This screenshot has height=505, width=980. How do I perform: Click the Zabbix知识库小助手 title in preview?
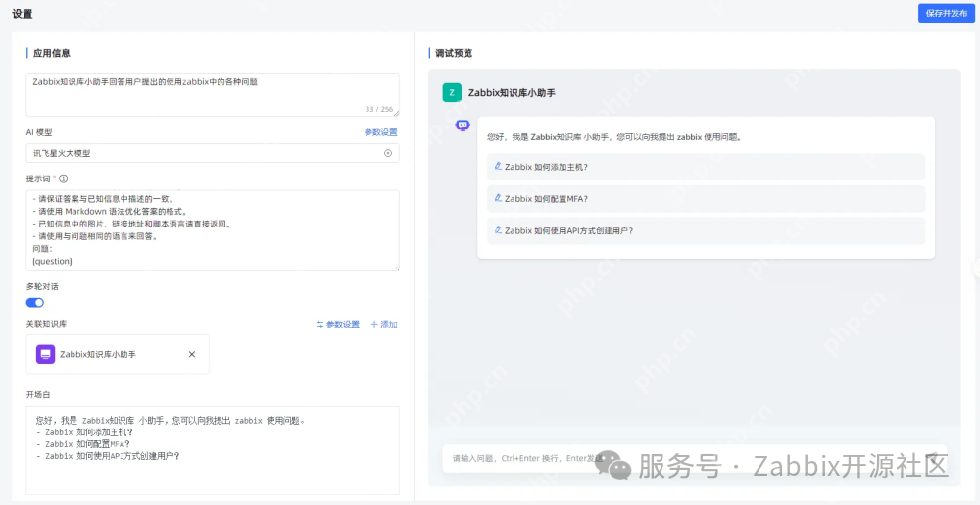tap(512, 92)
